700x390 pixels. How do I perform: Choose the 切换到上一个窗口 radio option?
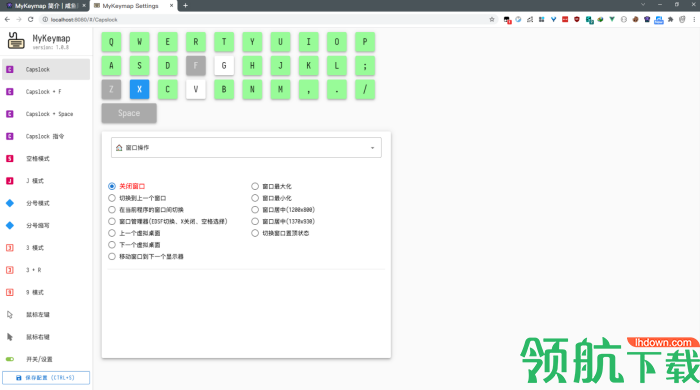[112, 198]
